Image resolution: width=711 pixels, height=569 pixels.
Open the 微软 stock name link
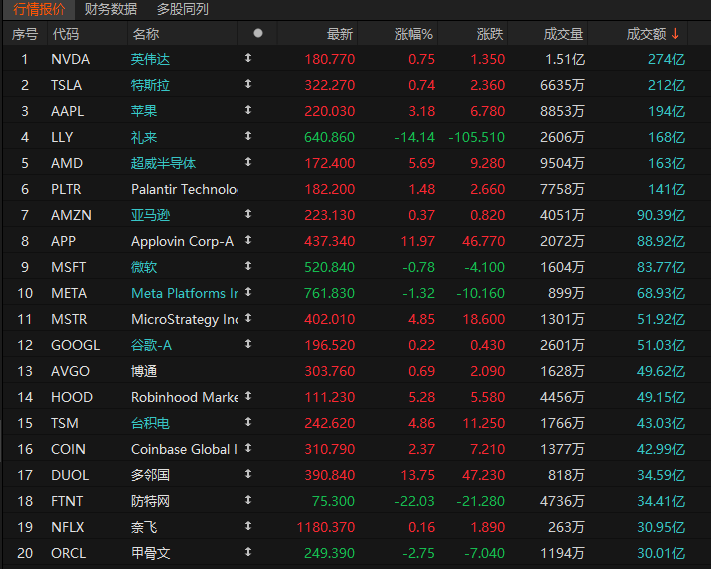pyautogui.click(x=144, y=267)
